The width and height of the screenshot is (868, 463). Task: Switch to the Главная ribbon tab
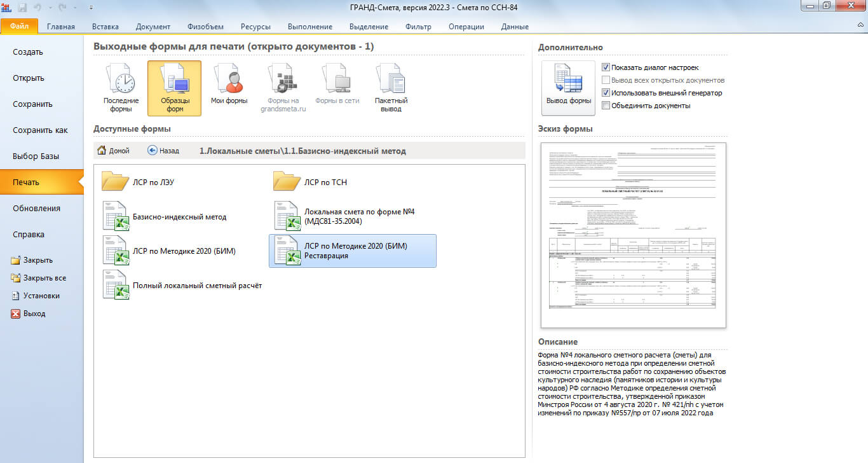60,27
